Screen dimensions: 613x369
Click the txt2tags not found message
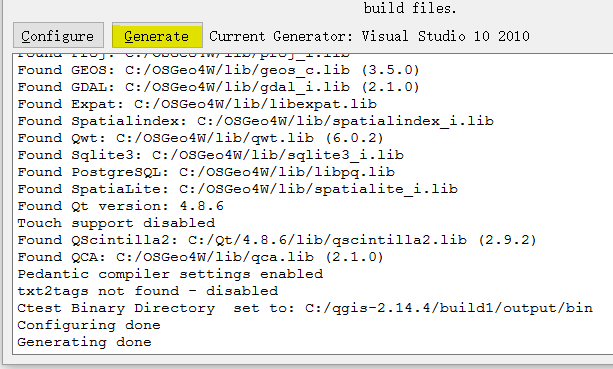tap(147, 291)
